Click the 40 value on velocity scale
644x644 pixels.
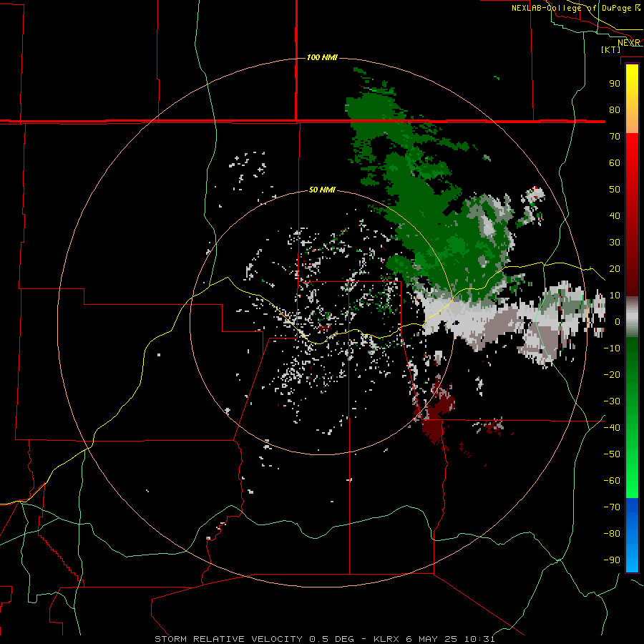[615, 215]
